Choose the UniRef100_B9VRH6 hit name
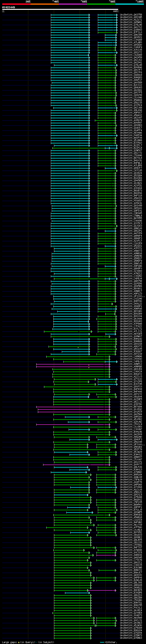The image size is (146, 644). [131, 67]
